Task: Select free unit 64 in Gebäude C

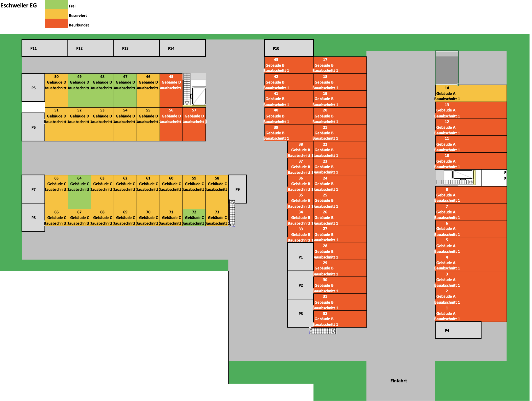Action: pos(79,192)
